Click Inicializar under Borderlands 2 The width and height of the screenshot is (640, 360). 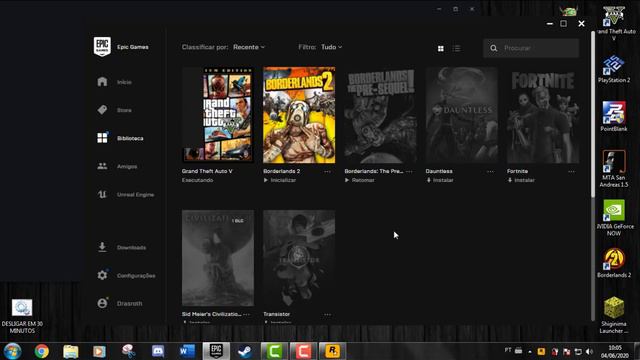click(280, 180)
